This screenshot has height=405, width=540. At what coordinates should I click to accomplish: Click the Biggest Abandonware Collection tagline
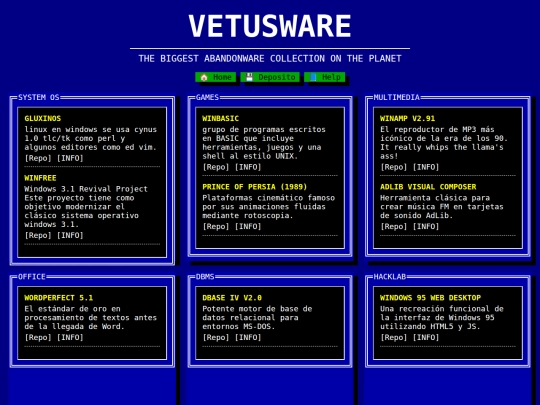[270, 59]
